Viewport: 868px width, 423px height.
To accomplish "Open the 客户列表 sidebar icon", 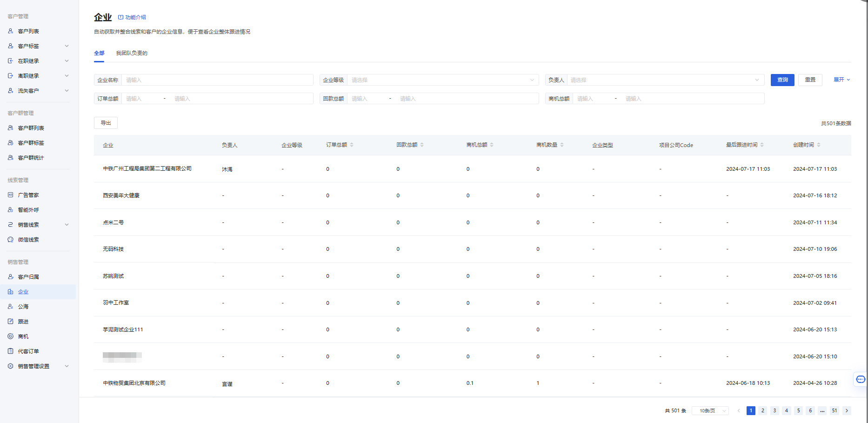I will coord(10,31).
